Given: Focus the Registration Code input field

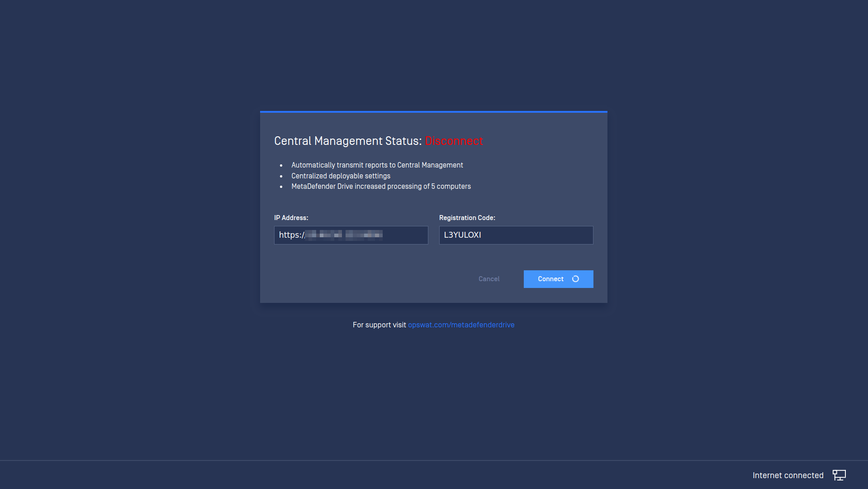Looking at the screenshot, I should coord(516,235).
